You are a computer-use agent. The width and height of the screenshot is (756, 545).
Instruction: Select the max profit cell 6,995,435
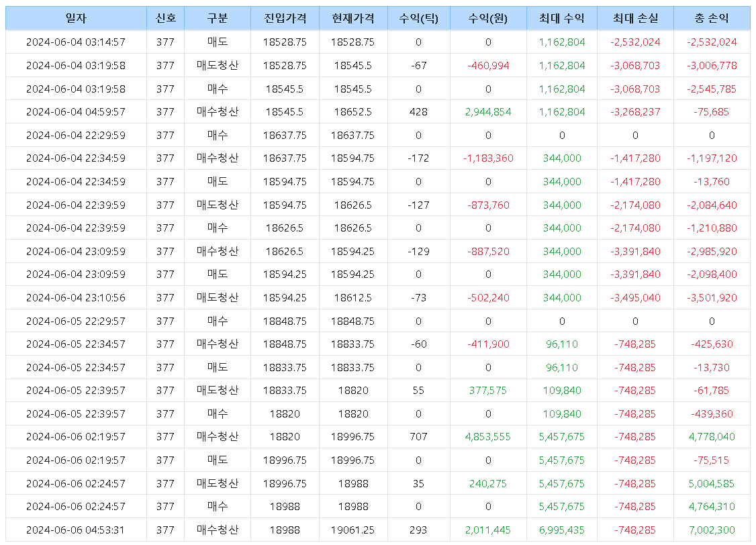(x=562, y=530)
